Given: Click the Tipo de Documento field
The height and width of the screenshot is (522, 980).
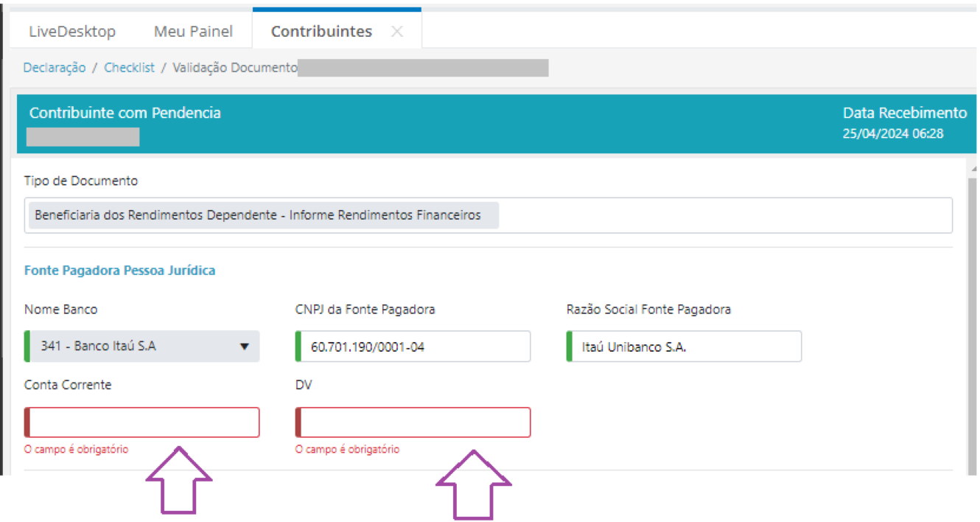Looking at the screenshot, I should coord(488,215).
